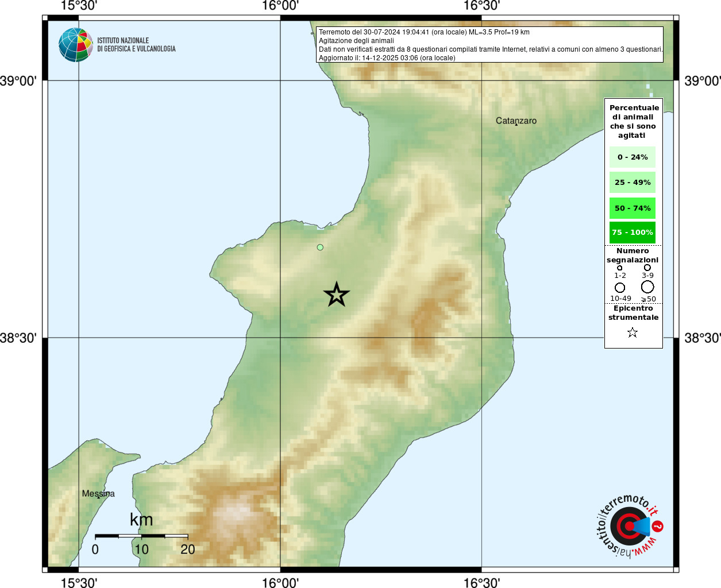Click the 'Numero segnalazioni' legend heading
This screenshot has width=721, height=588.
633,256
